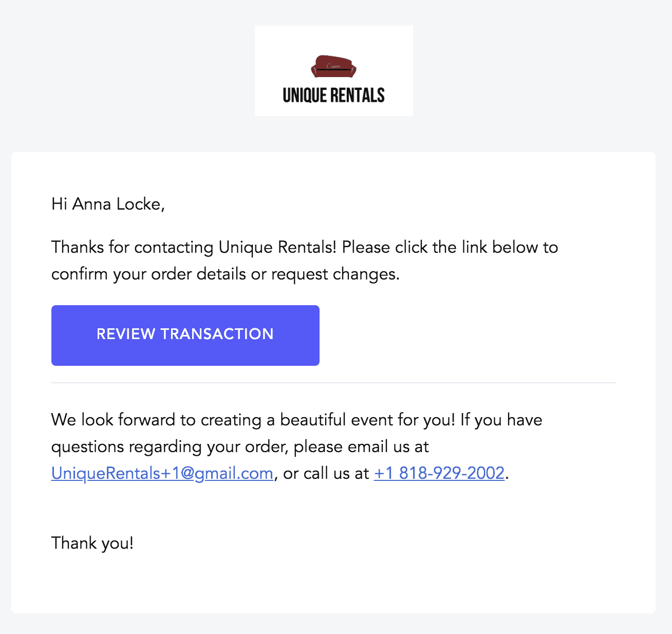Open the REVIEW TRANSACTION button
Screen dimensions: 672x634
tap(185, 335)
